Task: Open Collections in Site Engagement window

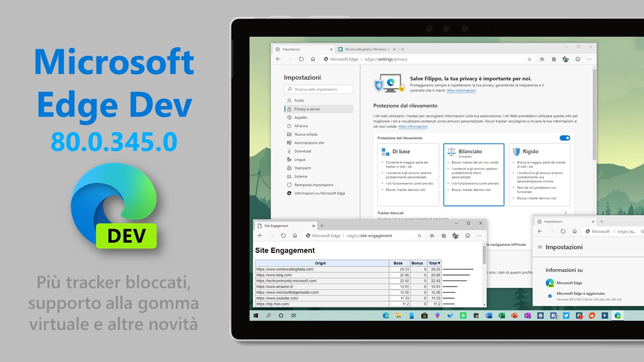Action: point(443,235)
